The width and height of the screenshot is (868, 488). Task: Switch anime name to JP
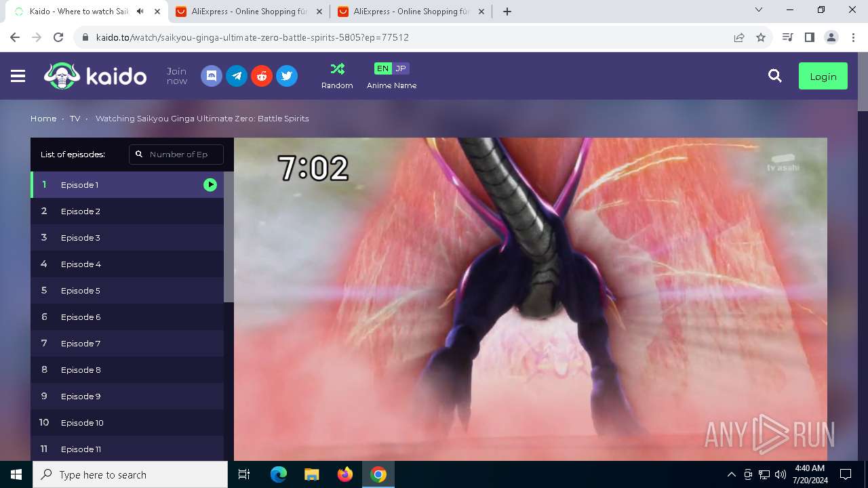pos(401,68)
